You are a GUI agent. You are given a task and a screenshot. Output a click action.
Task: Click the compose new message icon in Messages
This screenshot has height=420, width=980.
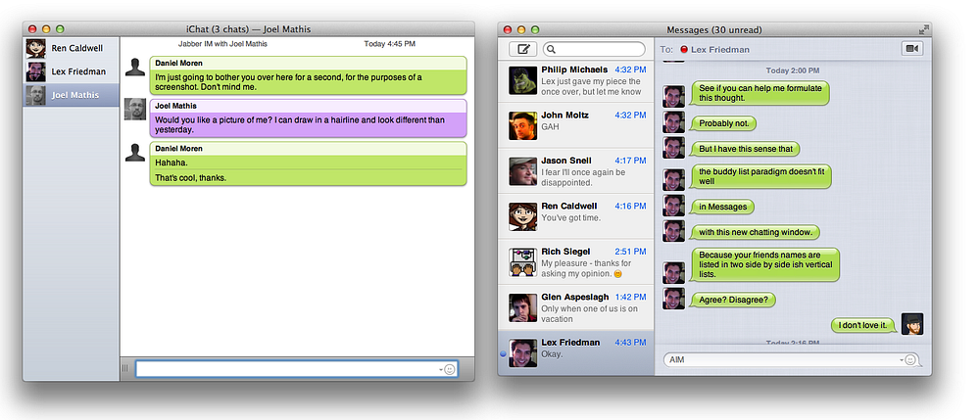[523, 49]
